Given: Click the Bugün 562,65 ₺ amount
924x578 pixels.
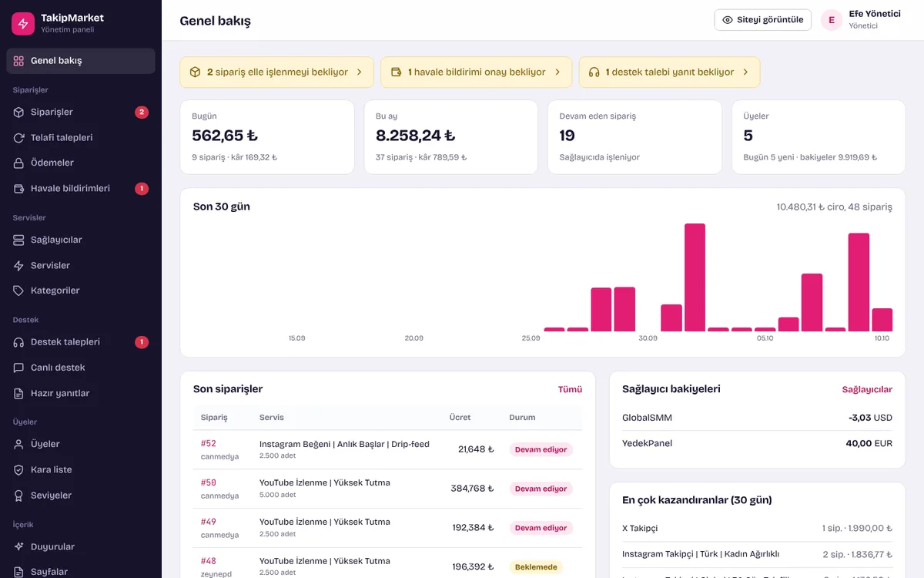Looking at the screenshot, I should click(x=225, y=136).
